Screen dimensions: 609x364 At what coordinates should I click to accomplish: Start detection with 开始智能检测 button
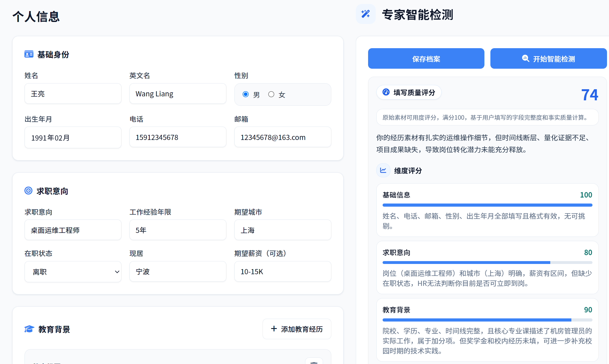point(548,58)
